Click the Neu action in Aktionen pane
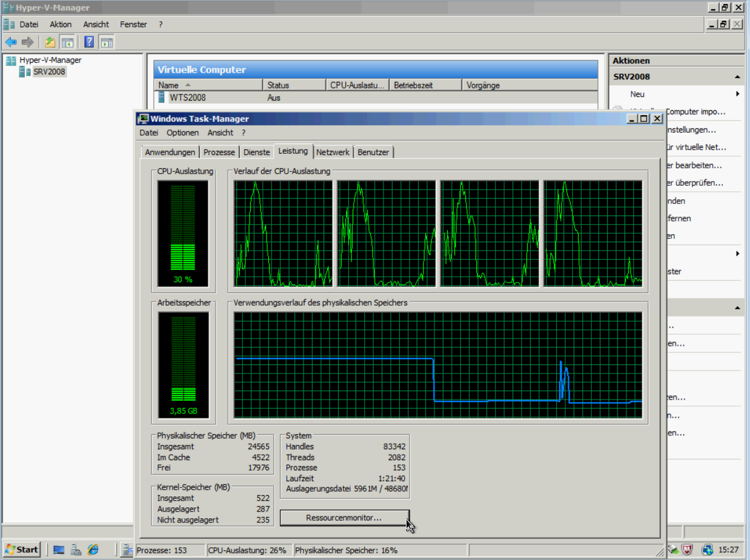Viewport: 750px width, 560px height. click(637, 94)
